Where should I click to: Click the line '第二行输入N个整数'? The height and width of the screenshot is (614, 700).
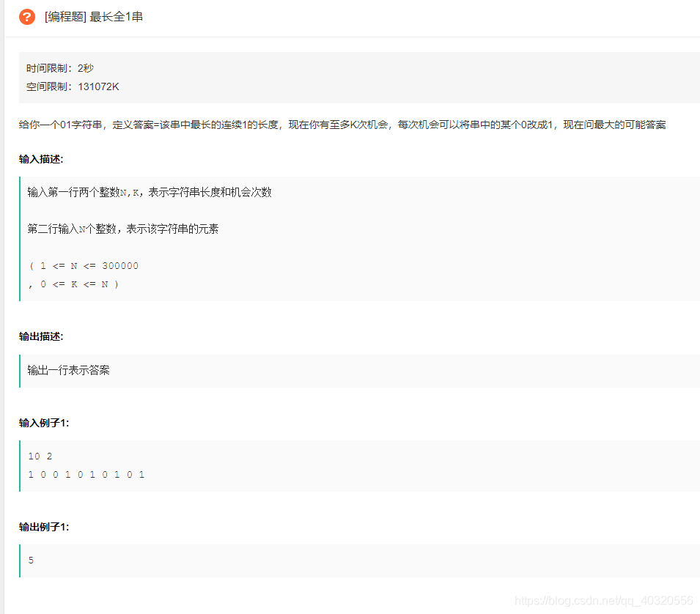click(x=122, y=229)
